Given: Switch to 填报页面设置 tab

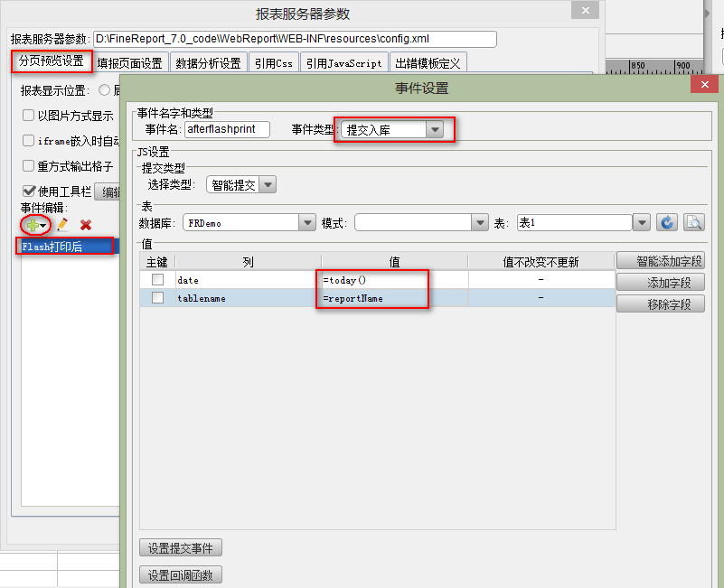Looking at the screenshot, I should tap(130, 63).
